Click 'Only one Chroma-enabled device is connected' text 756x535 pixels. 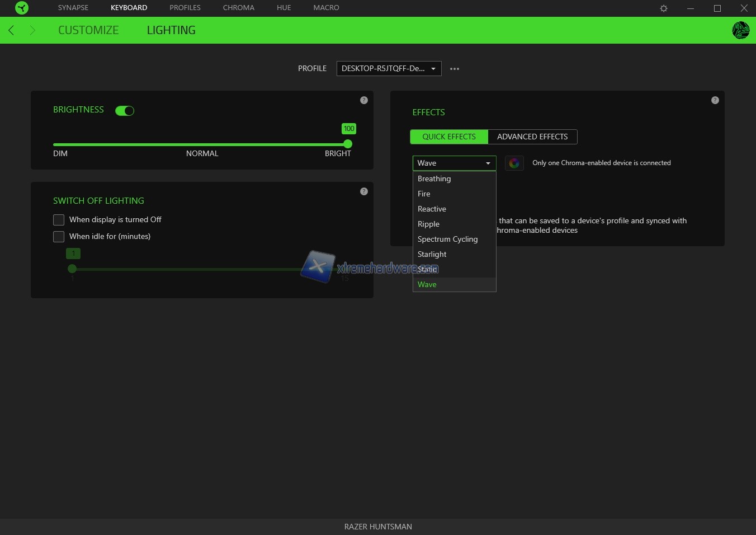pyautogui.click(x=602, y=163)
